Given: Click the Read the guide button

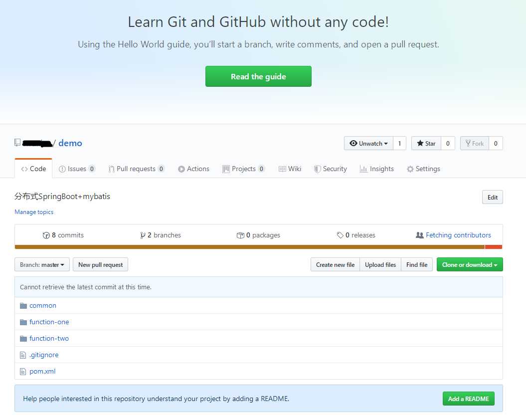Looking at the screenshot, I should [x=258, y=76].
